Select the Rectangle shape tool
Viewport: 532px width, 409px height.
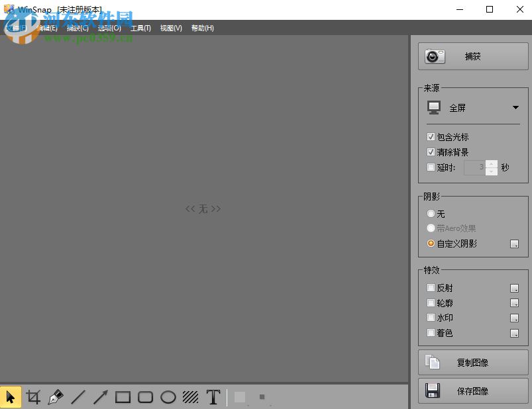tap(123, 397)
